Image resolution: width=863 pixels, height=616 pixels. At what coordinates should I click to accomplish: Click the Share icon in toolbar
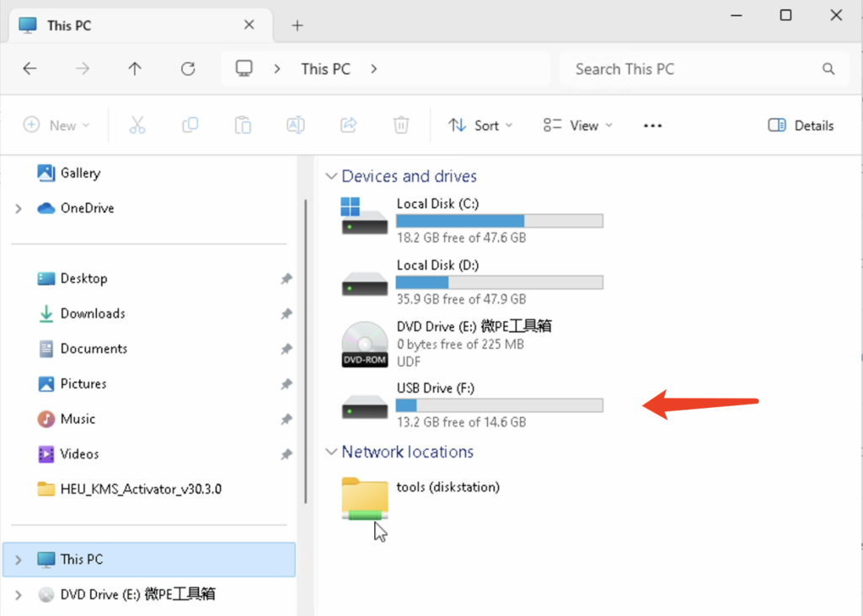click(x=348, y=126)
